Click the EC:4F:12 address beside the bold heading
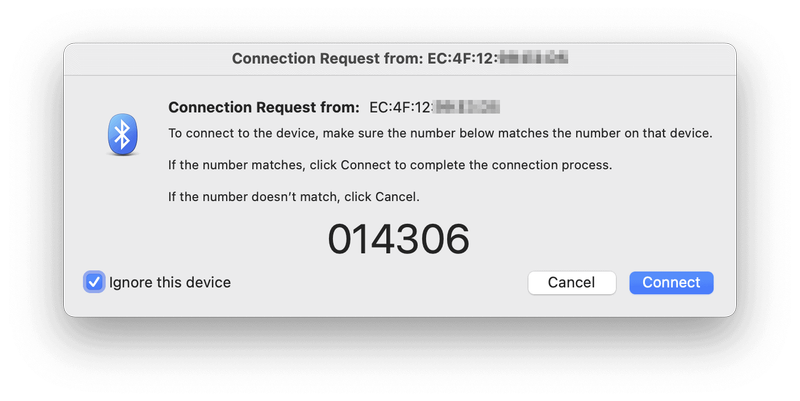The image size is (800, 401). tap(402, 107)
